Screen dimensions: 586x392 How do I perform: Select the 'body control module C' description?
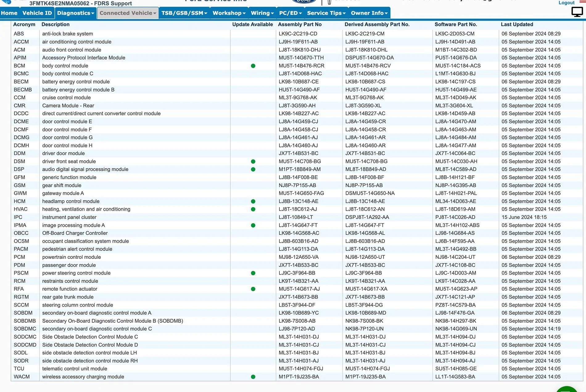(68, 74)
